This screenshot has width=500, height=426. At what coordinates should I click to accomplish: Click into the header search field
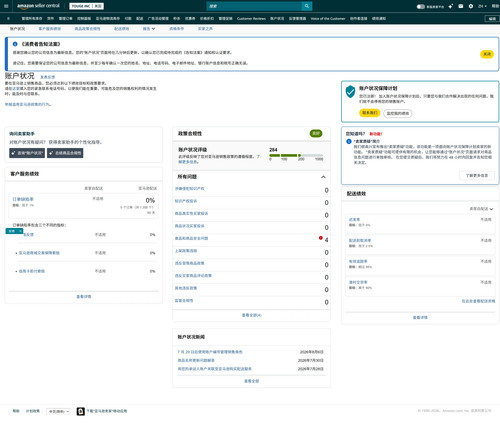coord(254,6)
